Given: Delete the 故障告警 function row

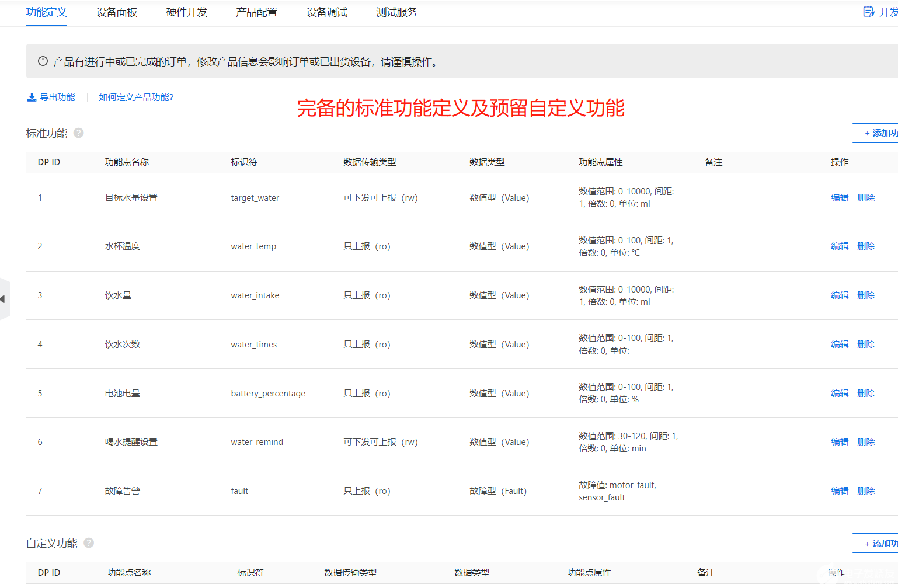Looking at the screenshot, I should [866, 491].
